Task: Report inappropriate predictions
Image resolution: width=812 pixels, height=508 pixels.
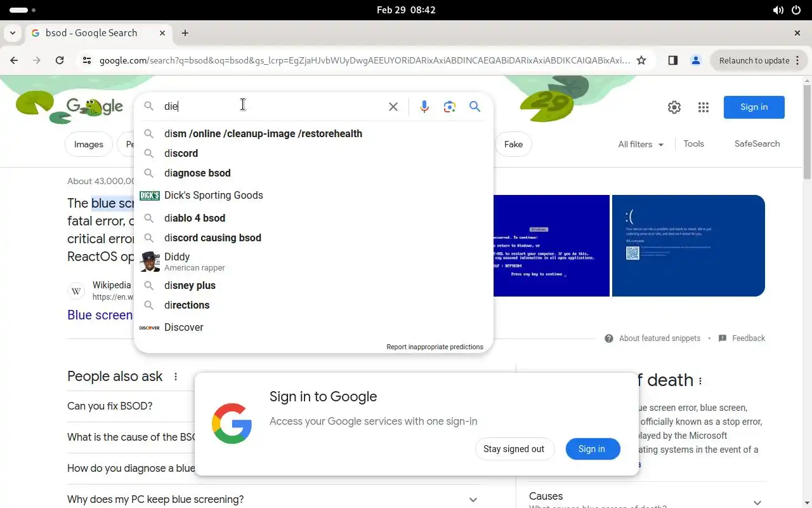Action: 435,347
